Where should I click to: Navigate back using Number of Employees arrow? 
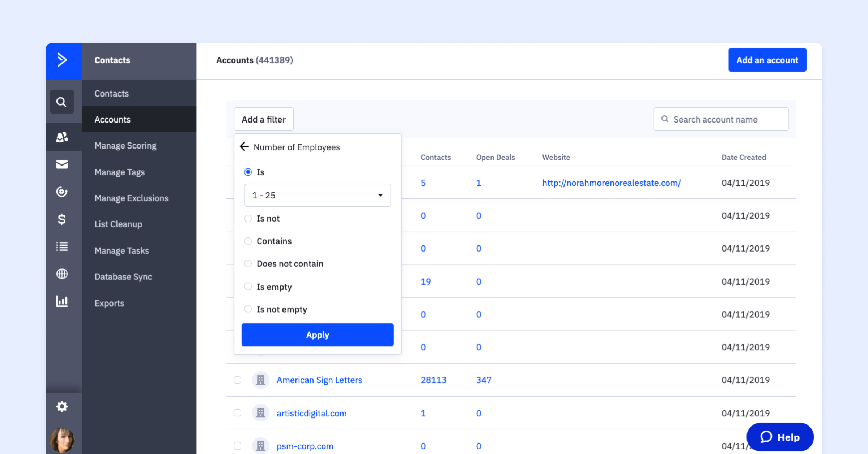coord(244,147)
